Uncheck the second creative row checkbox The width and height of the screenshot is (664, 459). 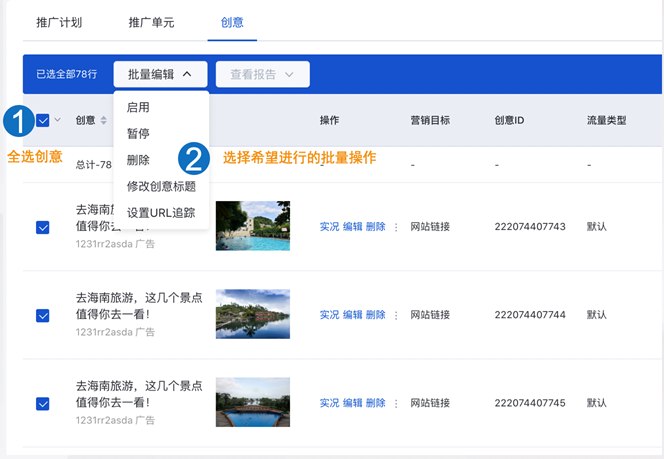[x=43, y=315]
